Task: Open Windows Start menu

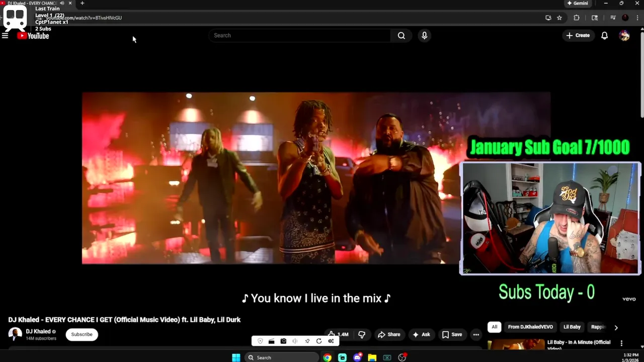Action: pos(236,357)
